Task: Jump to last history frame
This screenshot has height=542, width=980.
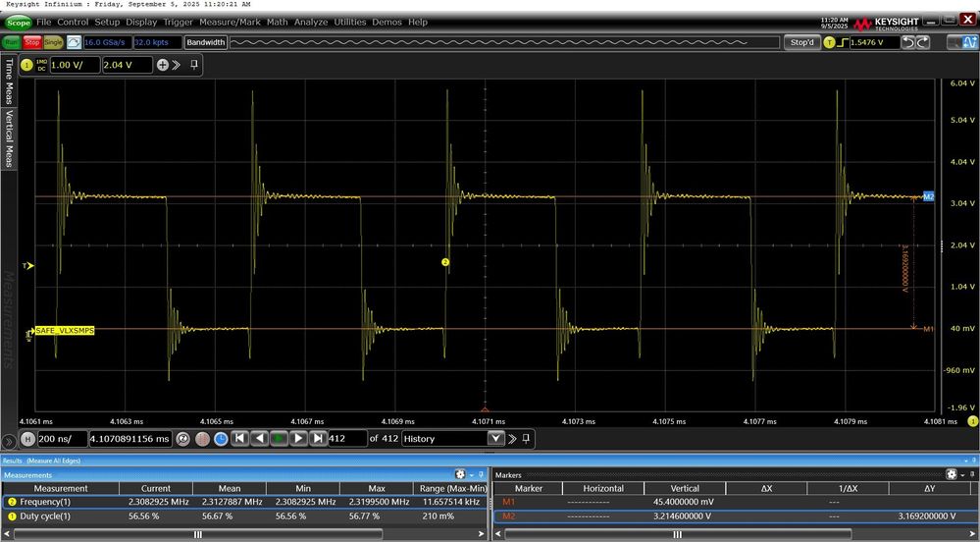Action: [x=318, y=439]
